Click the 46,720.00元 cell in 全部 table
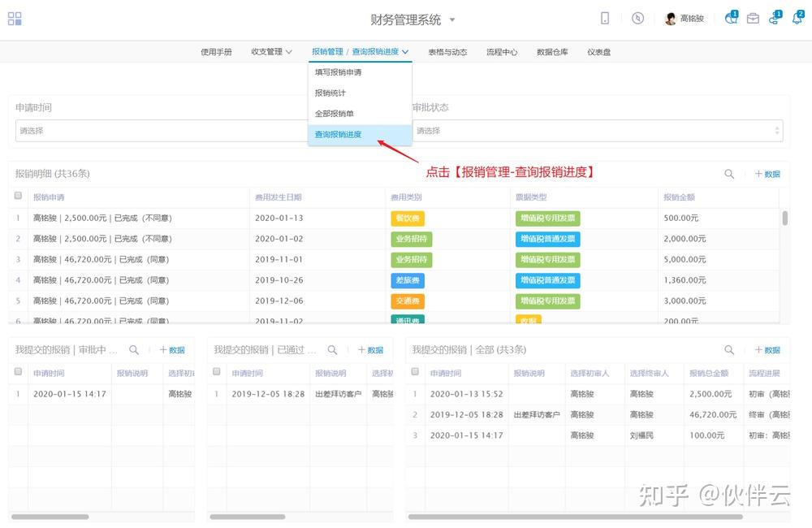Viewport: 812px width, 528px height. pos(713,415)
